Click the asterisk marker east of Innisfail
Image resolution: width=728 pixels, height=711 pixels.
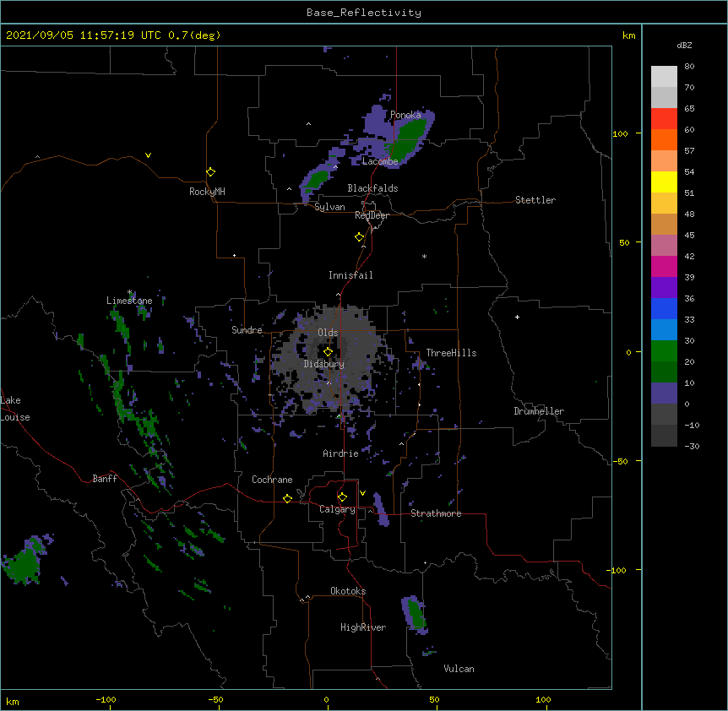tap(424, 256)
